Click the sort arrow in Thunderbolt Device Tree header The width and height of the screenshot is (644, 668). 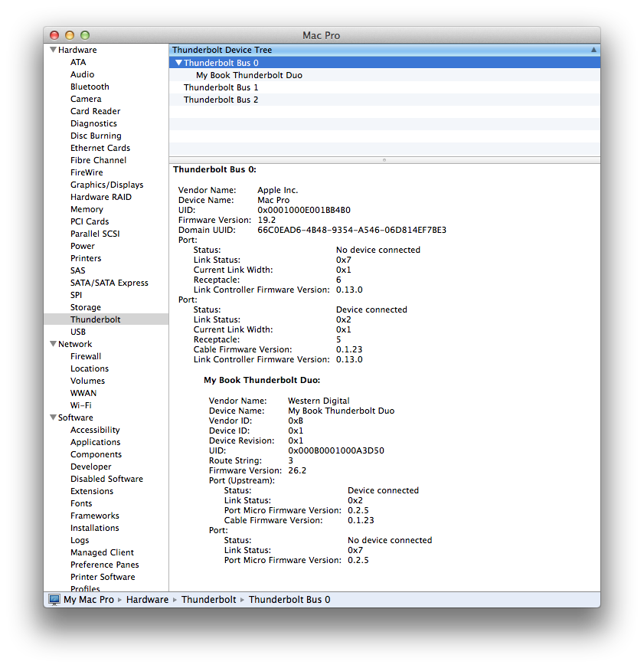click(593, 50)
